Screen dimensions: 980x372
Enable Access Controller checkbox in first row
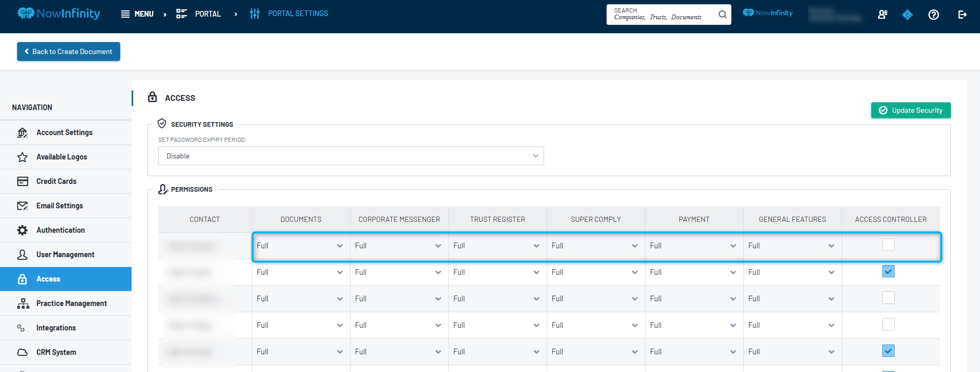click(888, 245)
